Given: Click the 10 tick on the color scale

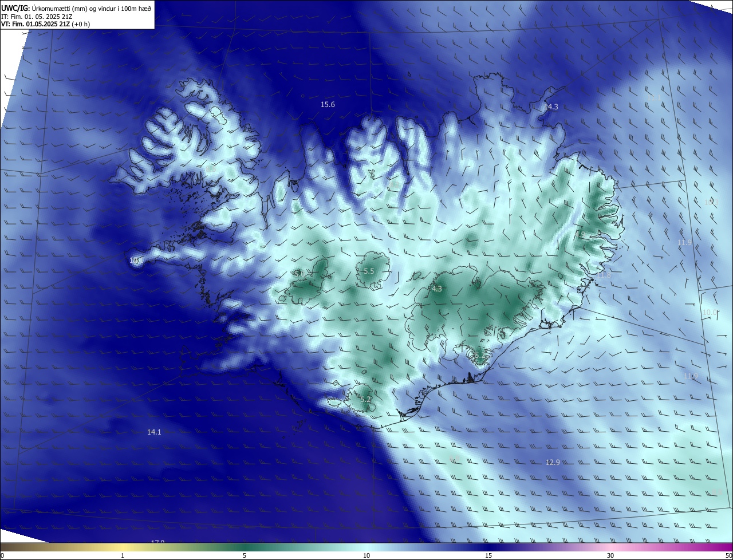Looking at the screenshot, I should [366, 556].
